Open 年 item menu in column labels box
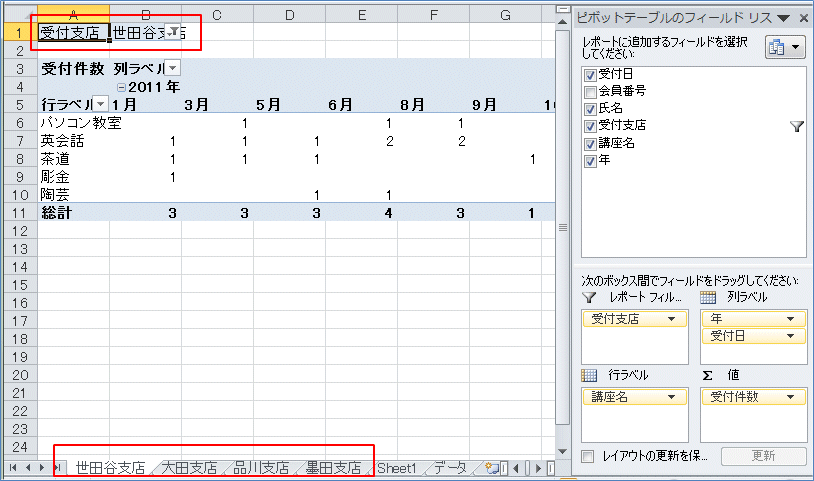814x481 pixels. tap(790, 319)
